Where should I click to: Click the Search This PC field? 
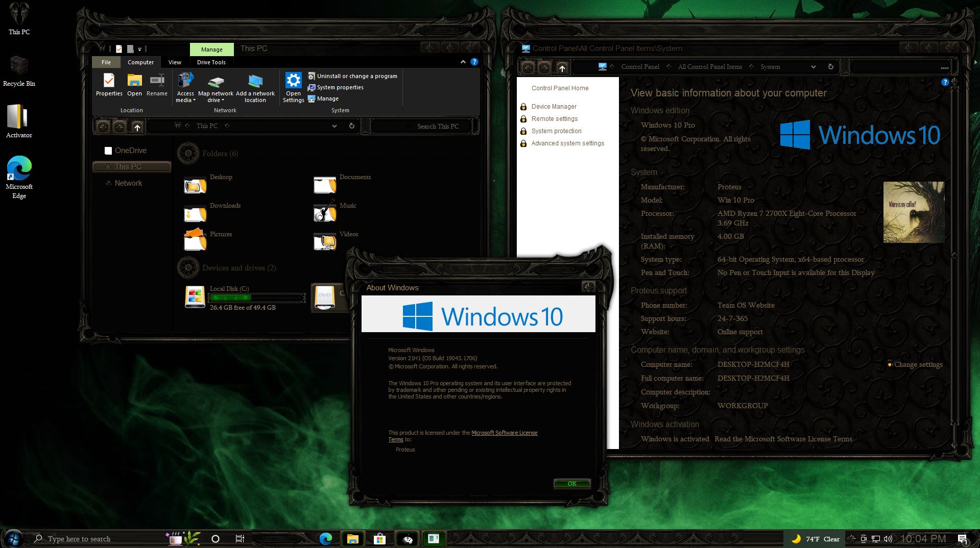(423, 126)
